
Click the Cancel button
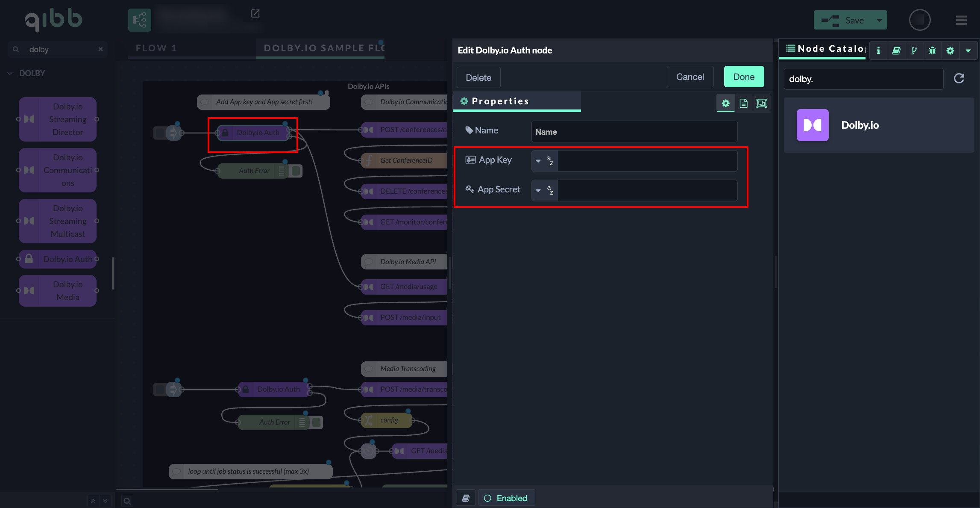[690, 77]
